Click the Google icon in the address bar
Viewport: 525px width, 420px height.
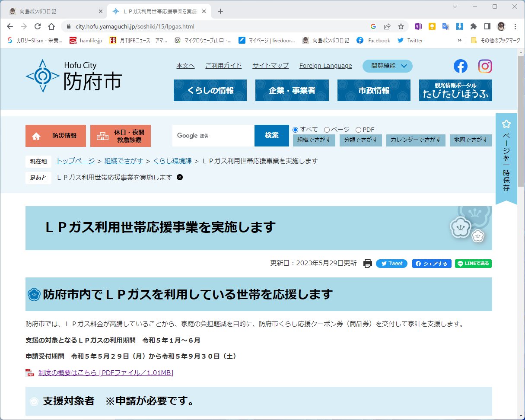point(373,26)
